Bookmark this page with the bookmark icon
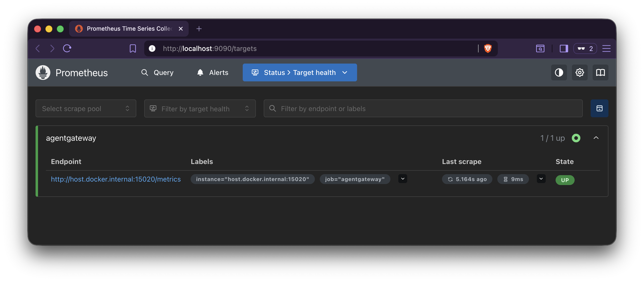 coord(133,48)
